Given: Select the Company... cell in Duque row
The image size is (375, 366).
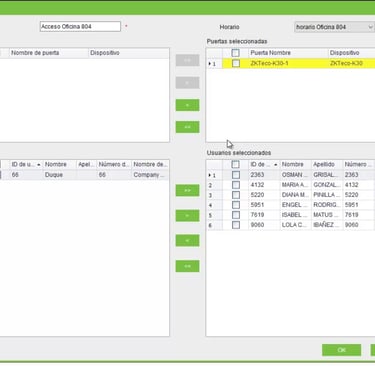Looking at the screenshot, I should pyautogui.click(x=150, y=175).
